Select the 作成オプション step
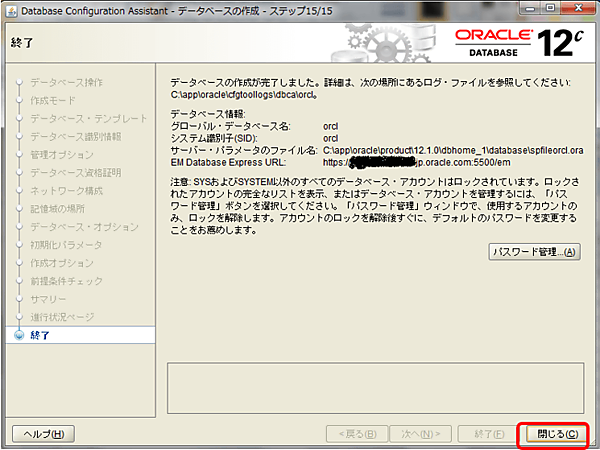Viewport: 600px width, 450px height. (x=62, y=263)
